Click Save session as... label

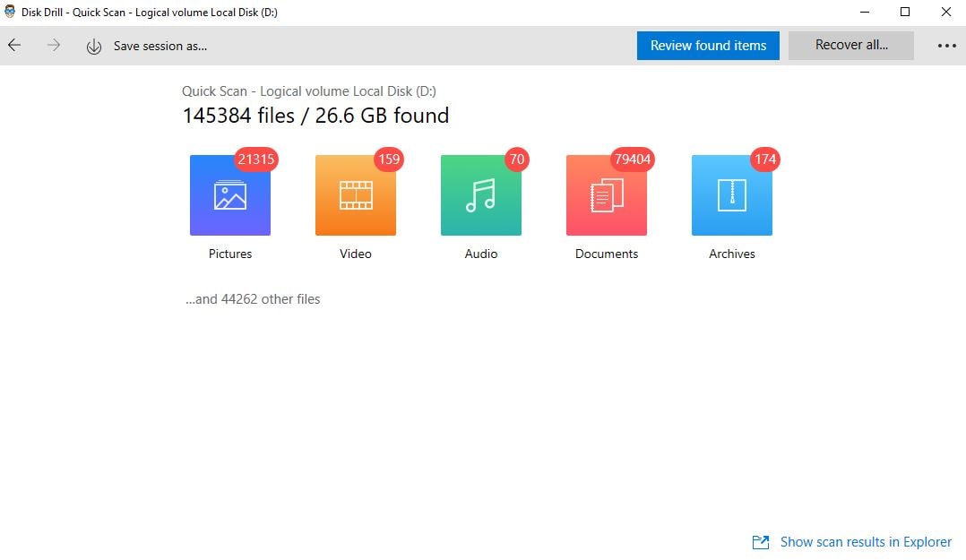[160, 47]
